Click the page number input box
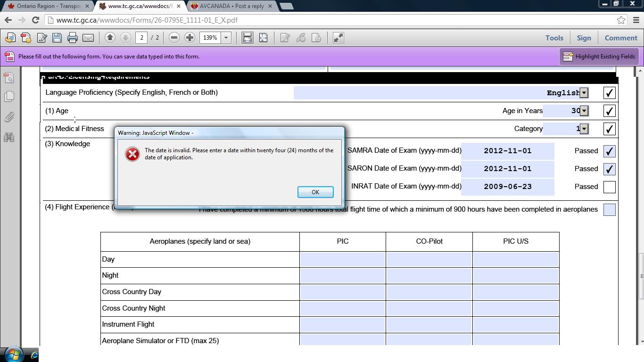Viewport: 644px width, 362px height. [x=141, y=38]
